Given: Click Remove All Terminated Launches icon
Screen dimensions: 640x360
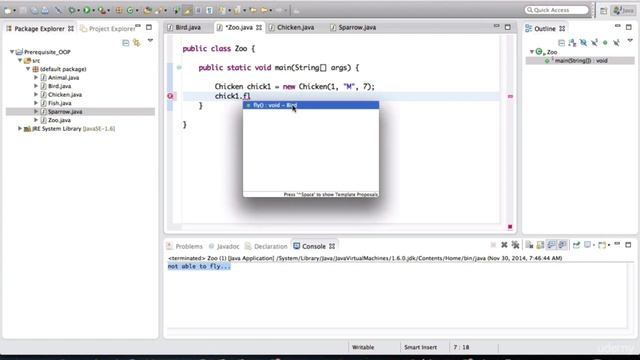Looking at the screenshot, I should pos(516,245).
